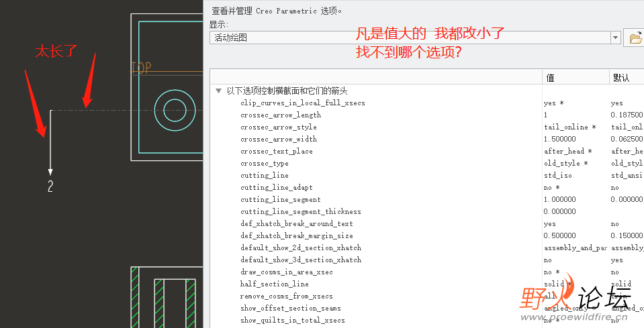Screen dimensions: 644x328
Task: Select the crossec_type option
Action: [x=265, y=163]
